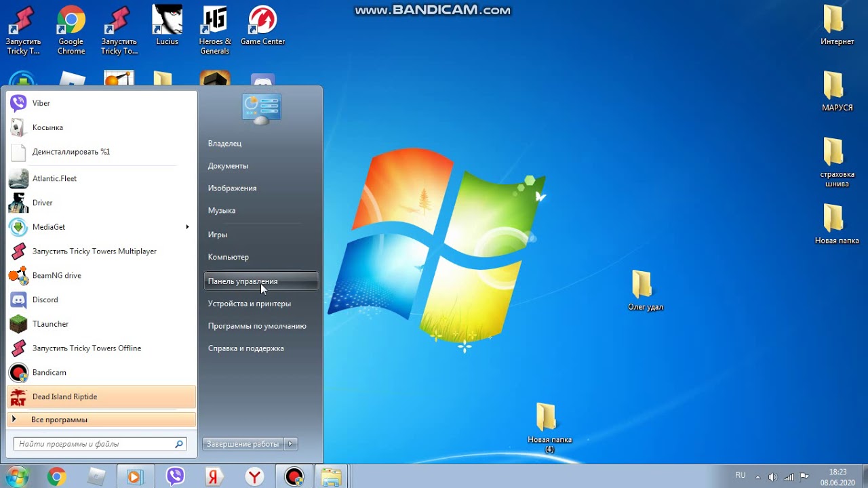The width and height of the screenshot is (868, 488).
Task: Select Запустить Tricky Towers Offline entry
Action: pos(102,348)
